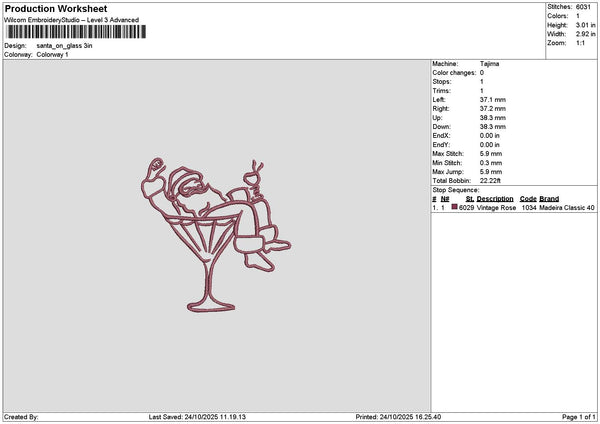Click the Color changes value 0
Screen dimensions: 600x424
pos(482,73)
